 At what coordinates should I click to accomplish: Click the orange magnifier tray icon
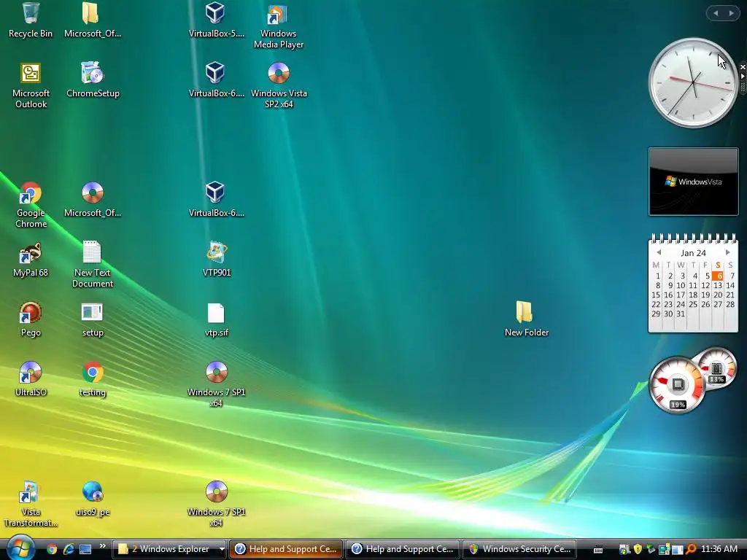pyautogui.click(x=691, y=549)
